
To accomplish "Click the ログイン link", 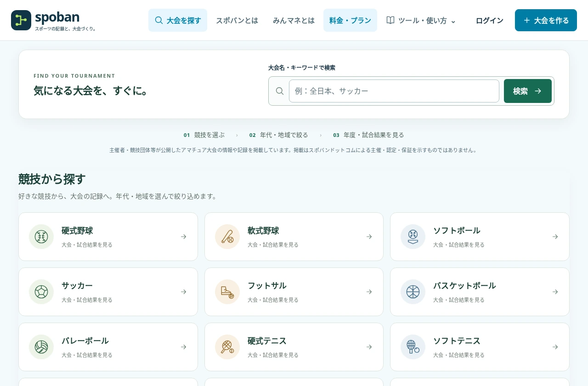I will tap(490, 20).
